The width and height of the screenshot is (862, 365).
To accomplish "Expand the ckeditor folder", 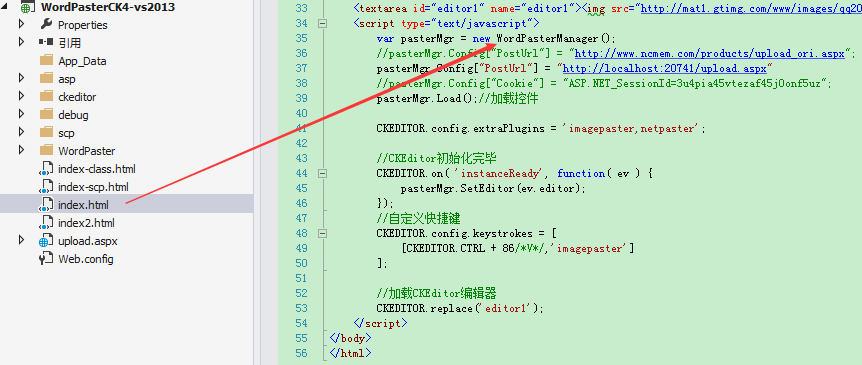I will [x=21, y=97].
